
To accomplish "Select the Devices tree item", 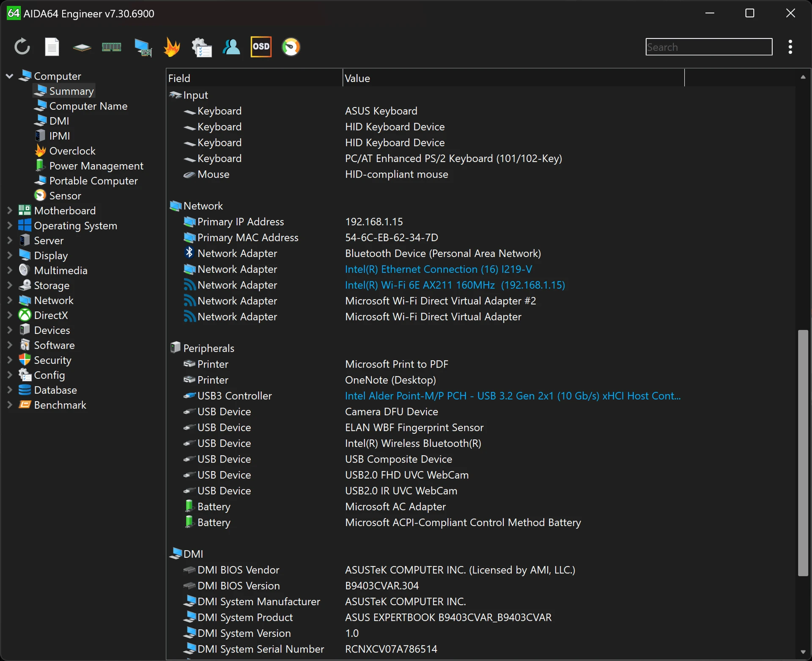I will coord(44,330).
